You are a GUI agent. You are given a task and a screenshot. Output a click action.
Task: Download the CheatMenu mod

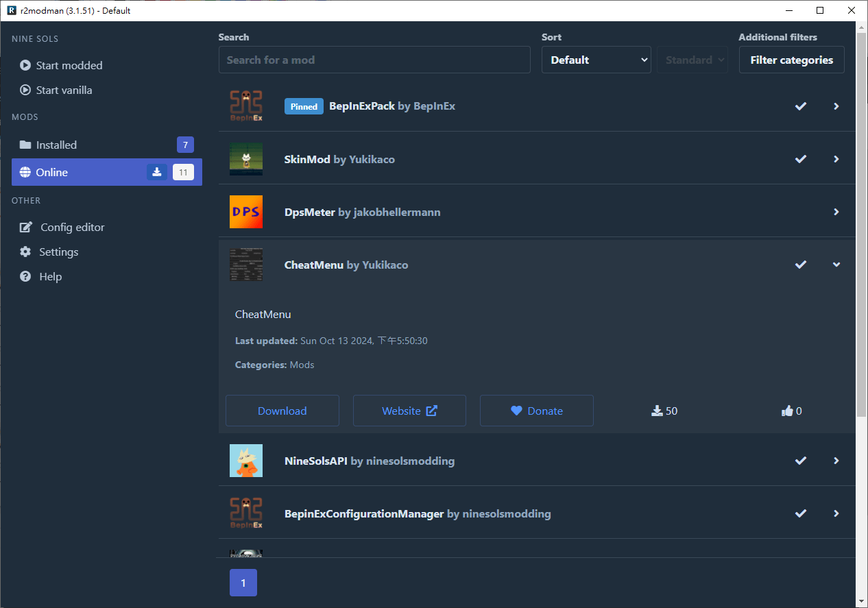282,411
